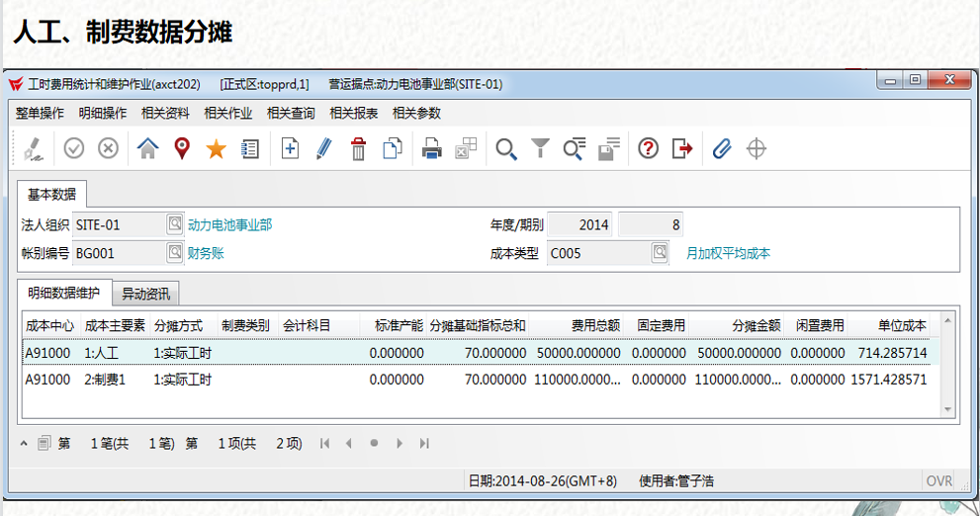Click document icon in record navigation bar
The width and height of the screenshot is (980, 516).
(x=44, y=444)
